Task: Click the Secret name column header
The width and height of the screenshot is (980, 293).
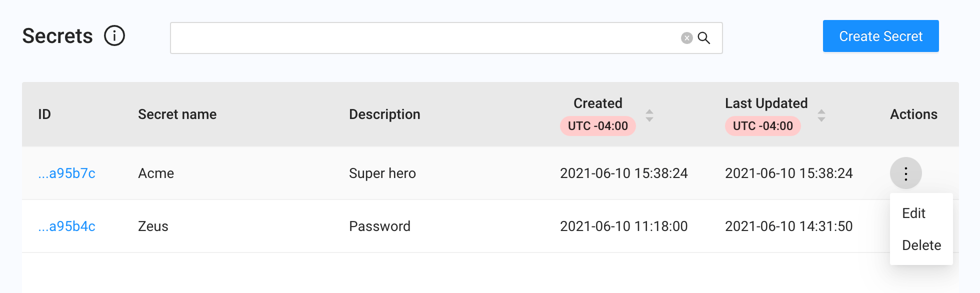Action: point(177,114)
